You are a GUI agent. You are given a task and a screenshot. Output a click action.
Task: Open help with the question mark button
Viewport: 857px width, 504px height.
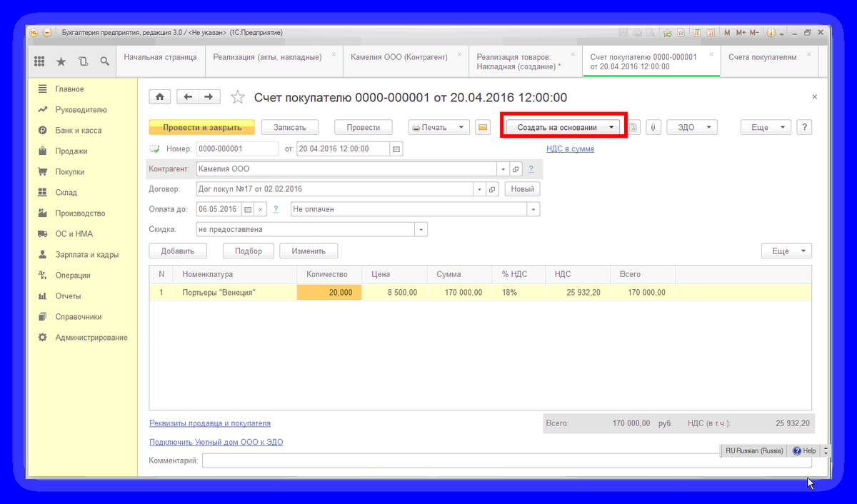pos(805,127)
